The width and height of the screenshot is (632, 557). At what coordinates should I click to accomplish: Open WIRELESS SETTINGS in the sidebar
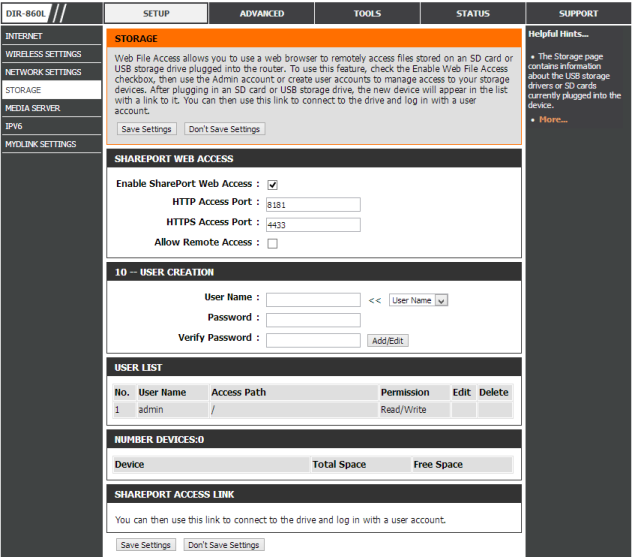coord(51,54)
